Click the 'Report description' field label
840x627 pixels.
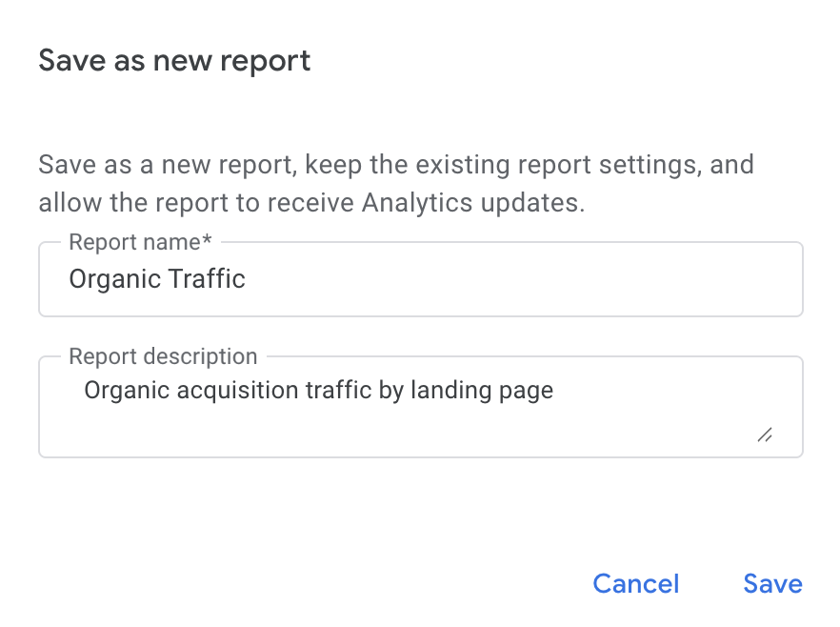[163, 356]
